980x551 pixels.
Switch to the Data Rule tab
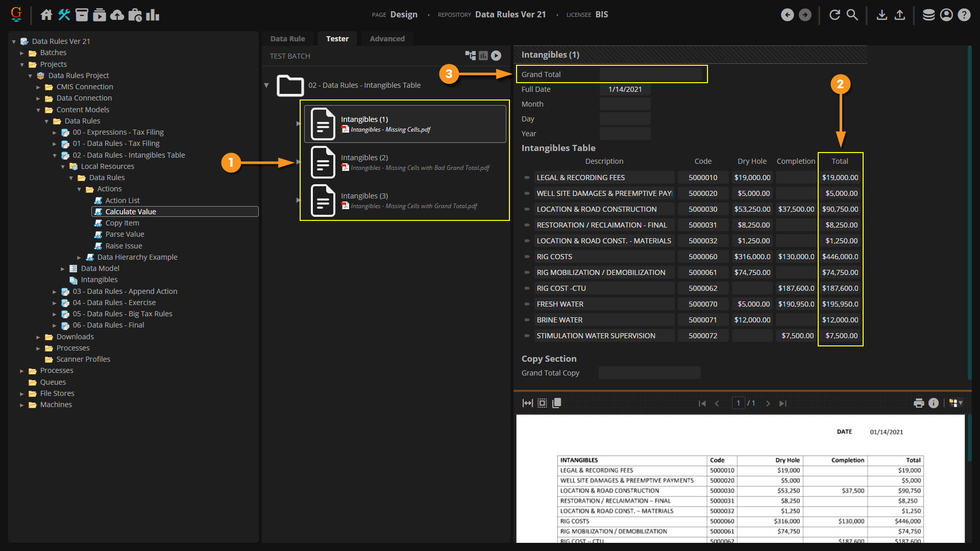[x=287, y=39]
